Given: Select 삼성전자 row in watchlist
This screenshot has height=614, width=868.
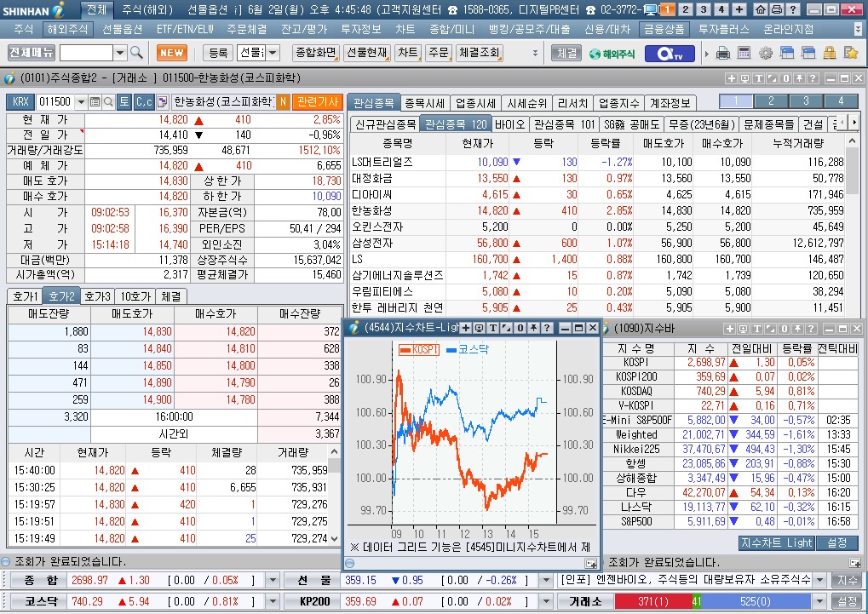Looking at the screenshot, I should [x=598, y=243].
